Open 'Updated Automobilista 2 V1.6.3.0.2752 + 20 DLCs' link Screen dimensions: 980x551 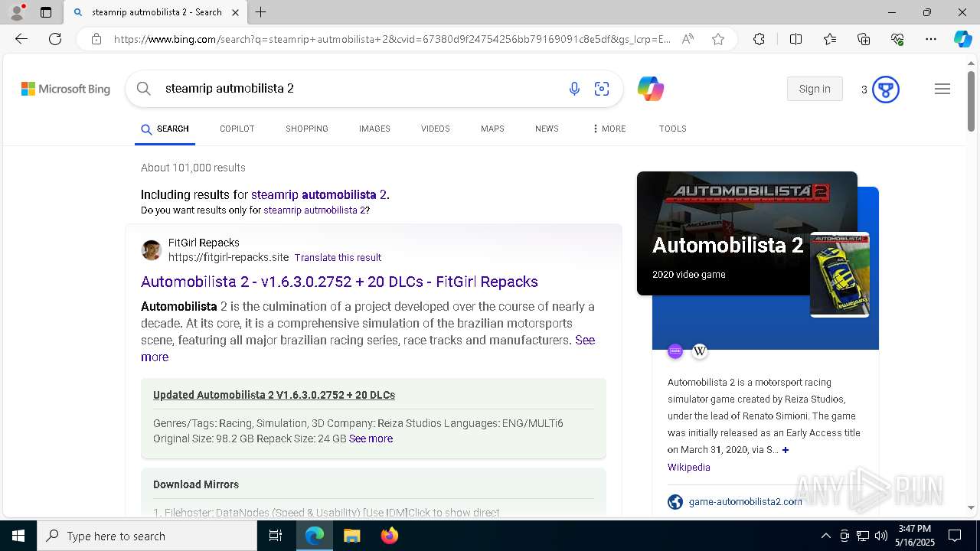coord(274,395)
